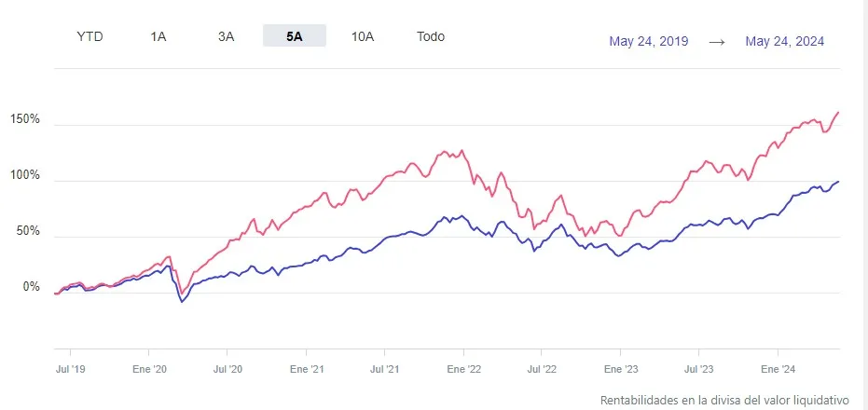868x410 pixels.
Task: Choose the 3A time period
Action: [226, 36]
